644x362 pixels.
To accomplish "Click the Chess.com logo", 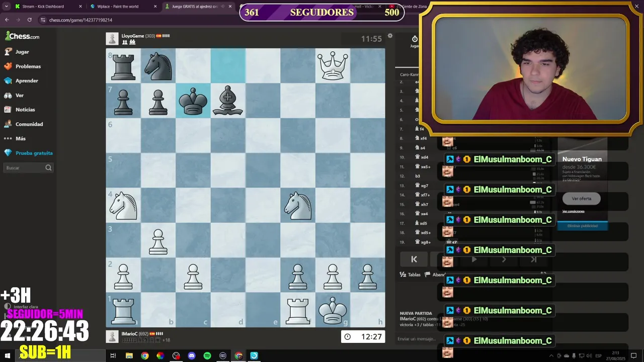I will [22, 36].
